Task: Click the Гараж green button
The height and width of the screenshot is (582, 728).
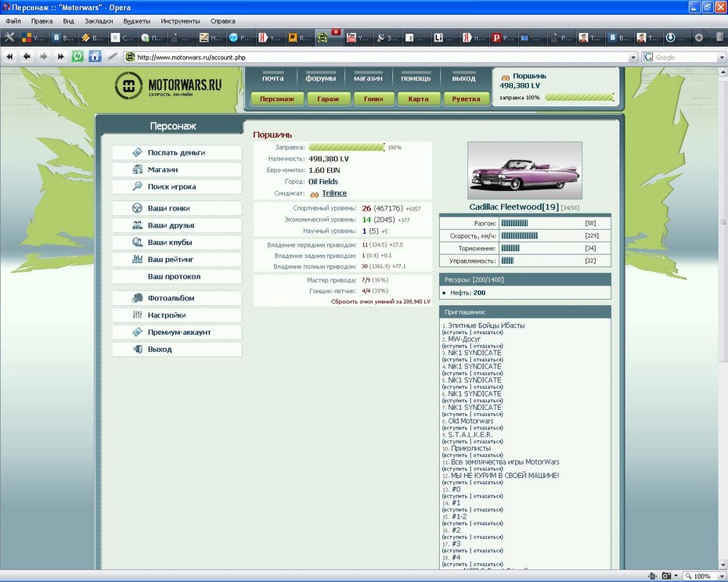Action: click(x=328, y=99)
